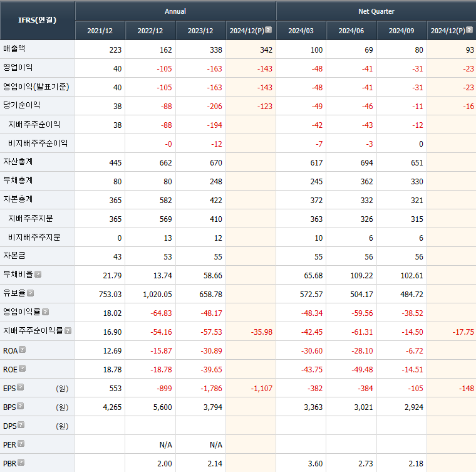The height and width of the screenshot is (472, 476).
Task: Click help icon next to PER
Action: [x=21, y=444]
